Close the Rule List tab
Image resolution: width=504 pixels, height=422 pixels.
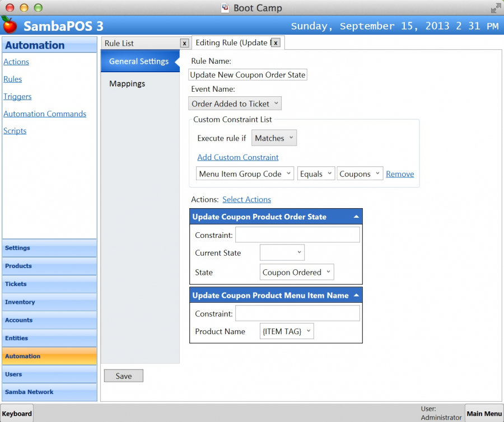click(184, 43)
